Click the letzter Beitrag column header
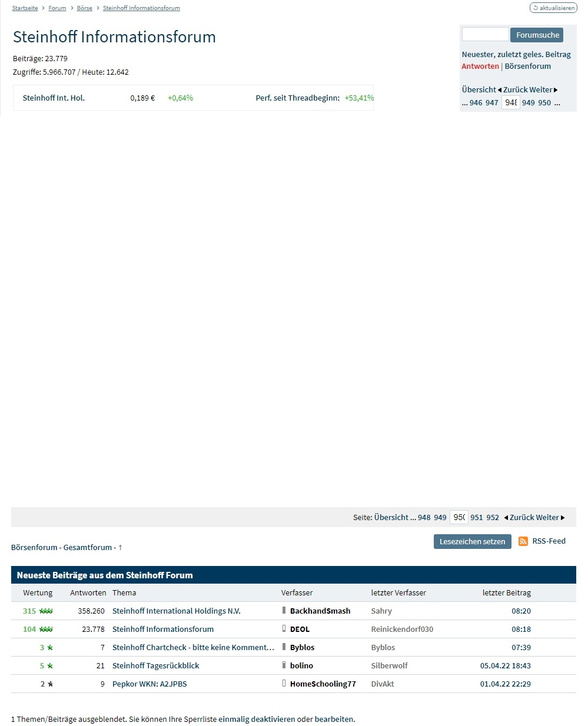 pos(507,593)
